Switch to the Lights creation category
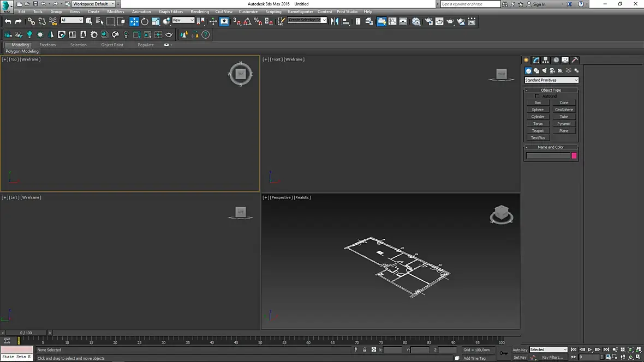644x362 pixels. tap(544, 70)
